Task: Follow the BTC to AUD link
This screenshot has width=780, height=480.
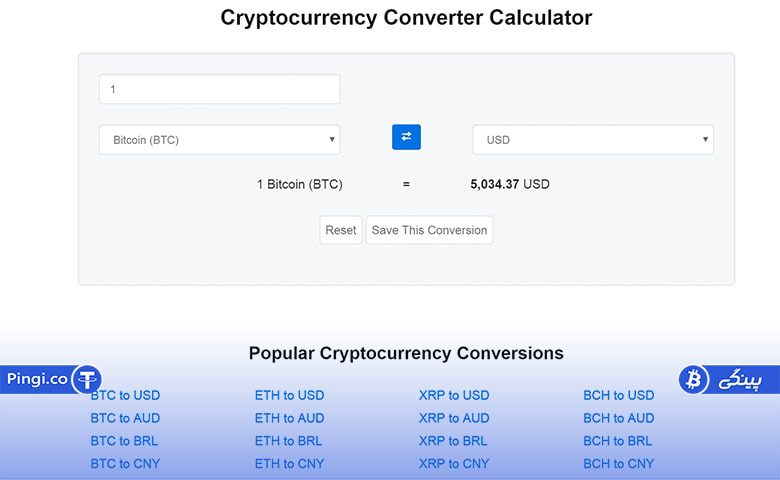Action: tap(125, 418)
